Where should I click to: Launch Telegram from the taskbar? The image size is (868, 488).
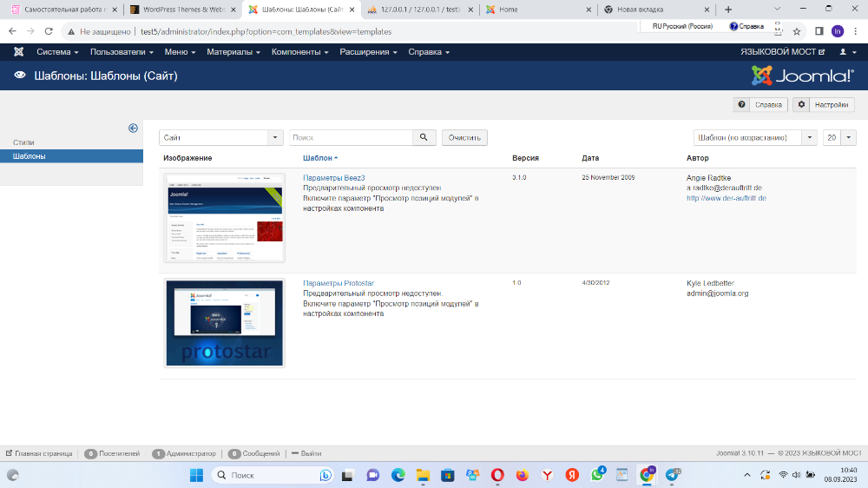pos(673,475)
